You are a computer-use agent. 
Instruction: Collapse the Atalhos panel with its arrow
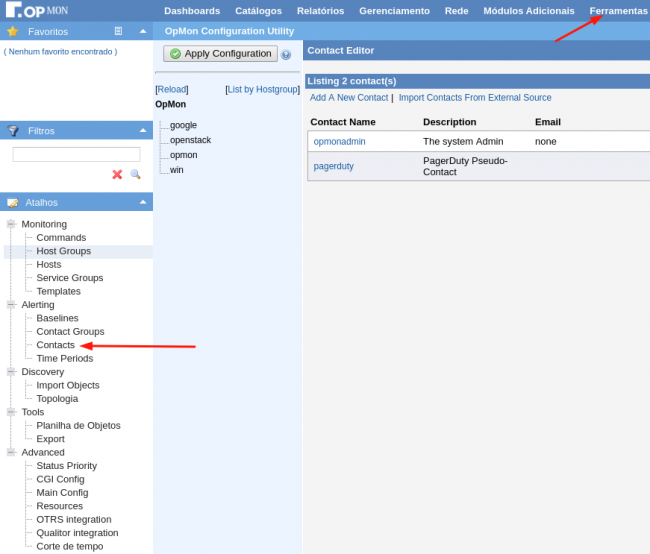[142, 202]
